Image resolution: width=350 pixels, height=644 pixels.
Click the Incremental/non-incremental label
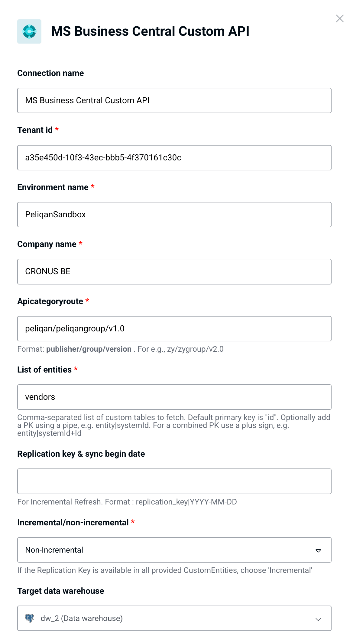click(73, 523)
